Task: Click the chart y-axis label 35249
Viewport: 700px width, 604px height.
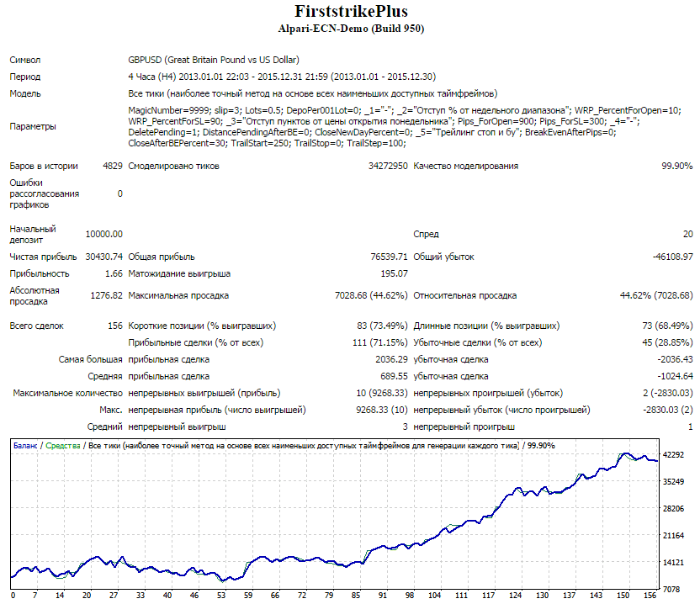Action: (x=674, y=482)
